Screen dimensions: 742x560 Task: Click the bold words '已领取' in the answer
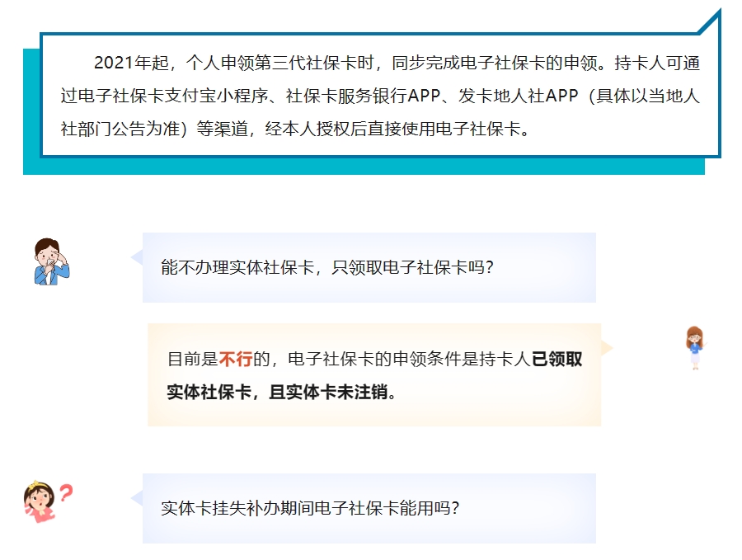(557, 359)
